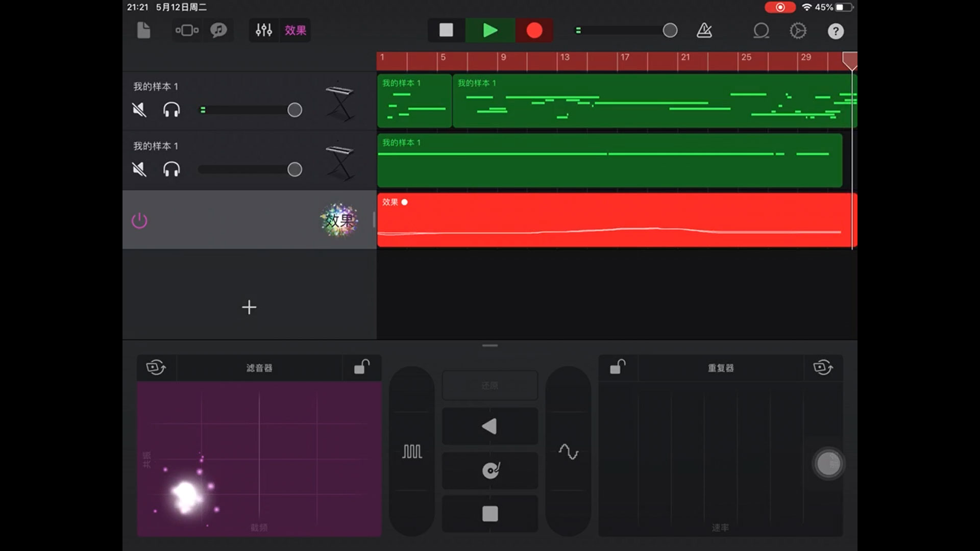This screenshot has width=980, height=551.
Task: Tap the purple filter XY pad
Action: point(259,459)
